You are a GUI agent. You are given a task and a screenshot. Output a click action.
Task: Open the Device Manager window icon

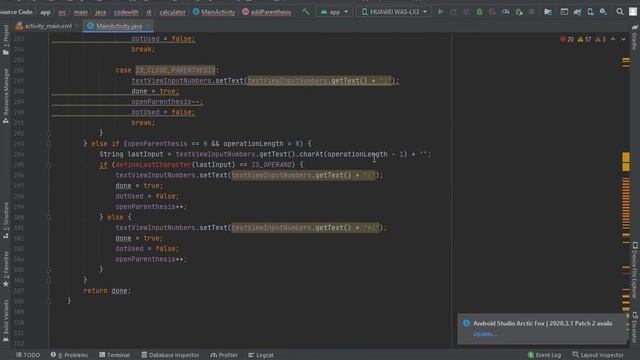pyautogui.click(x=564, y=12)
